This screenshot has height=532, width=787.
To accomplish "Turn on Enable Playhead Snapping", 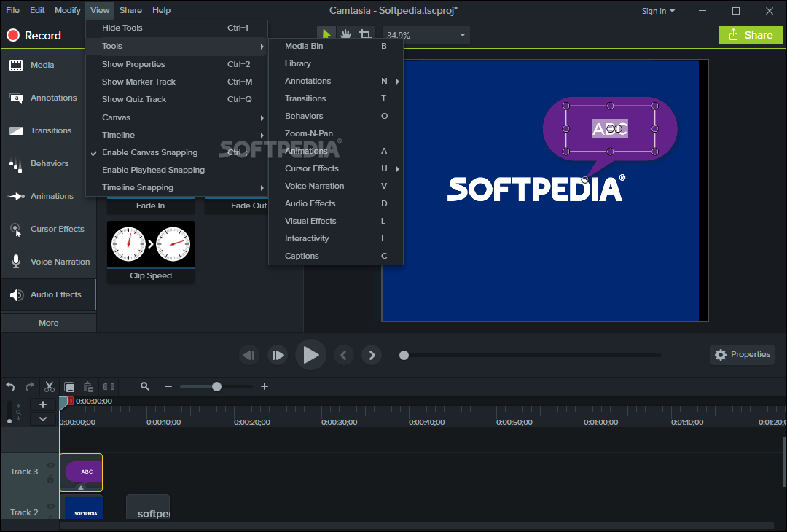I will click(153, 170).
